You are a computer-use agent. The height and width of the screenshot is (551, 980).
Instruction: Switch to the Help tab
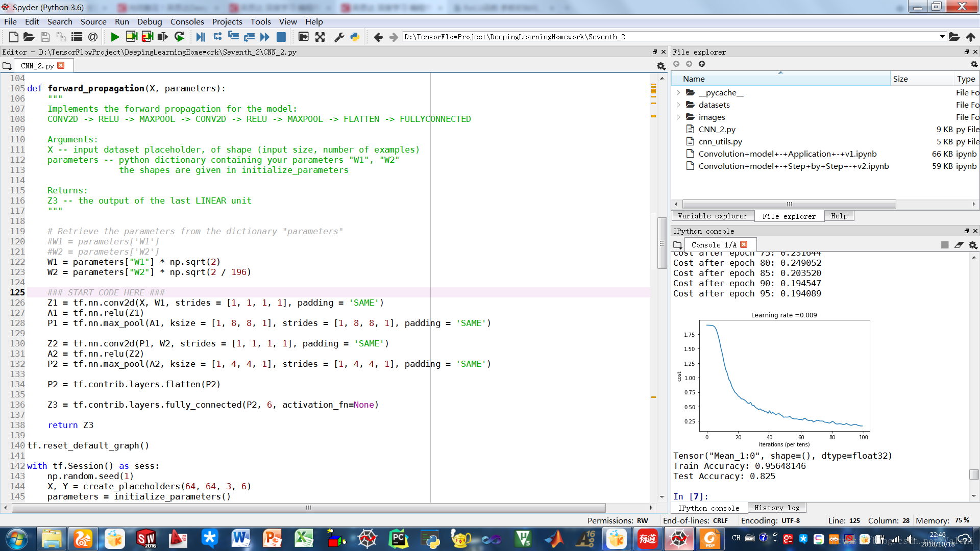click(x=839, y=216)
